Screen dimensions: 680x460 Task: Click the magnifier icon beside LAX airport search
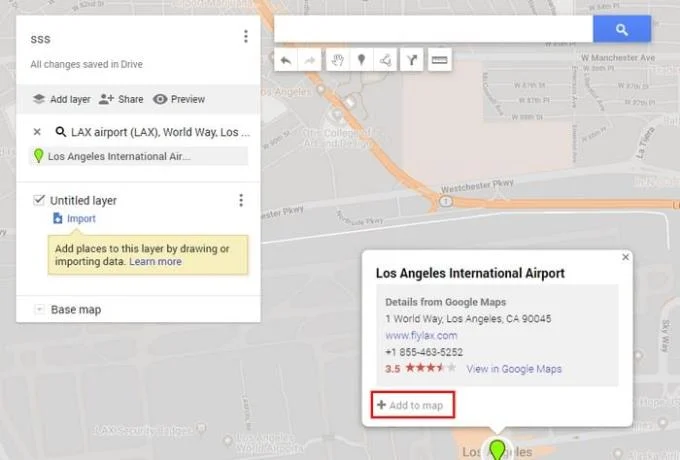coord(61,132)
